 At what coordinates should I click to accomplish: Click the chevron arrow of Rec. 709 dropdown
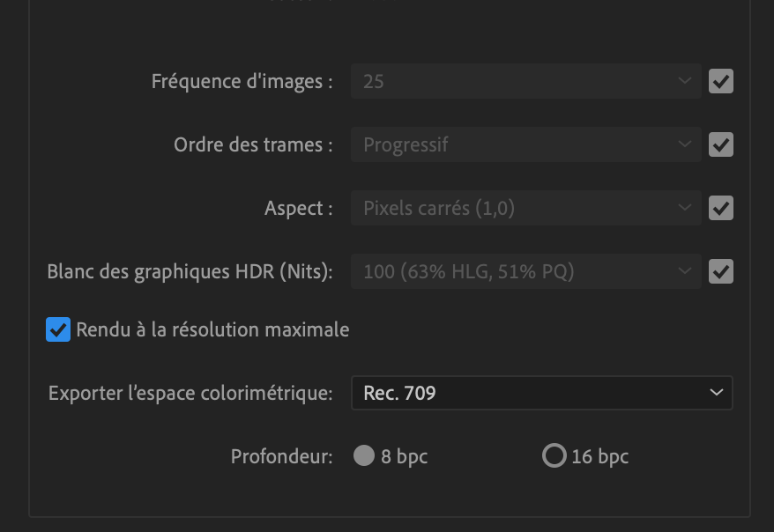[x=716, y=393]
